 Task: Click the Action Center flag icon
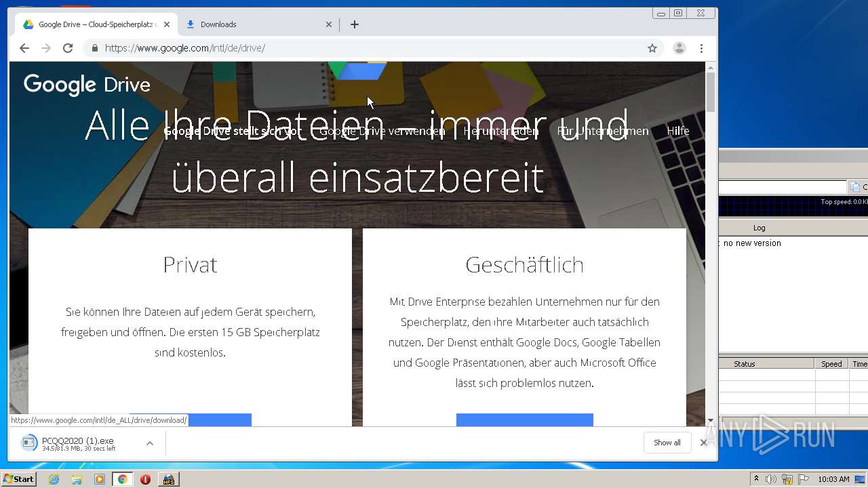pyautogui.click(x=803, y=479)
